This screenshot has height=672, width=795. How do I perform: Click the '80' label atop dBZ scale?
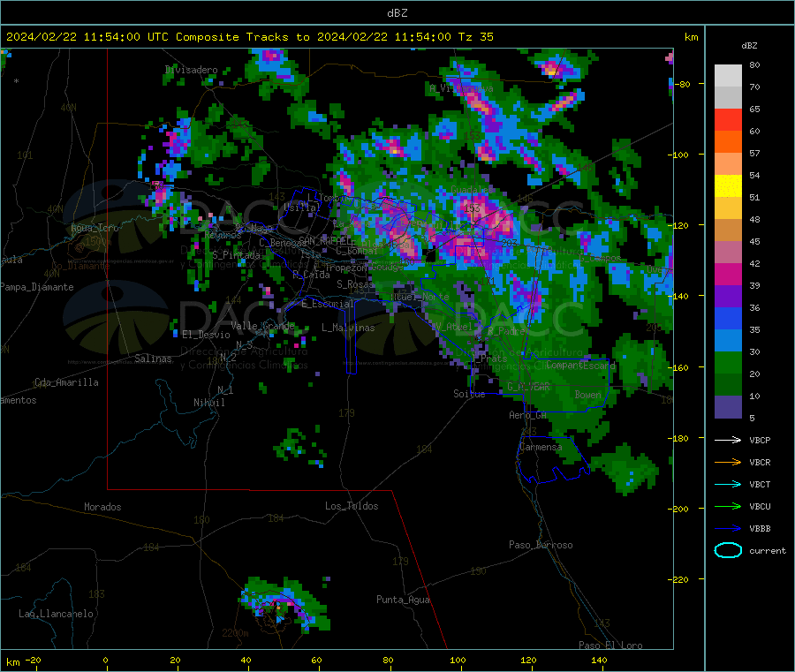[x=754, y=64]
